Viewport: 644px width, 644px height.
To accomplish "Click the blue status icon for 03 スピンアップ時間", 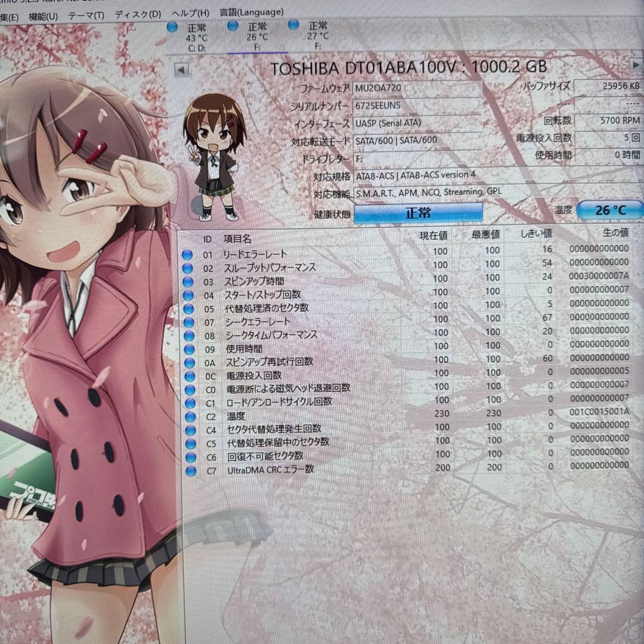I will [188, 282].
